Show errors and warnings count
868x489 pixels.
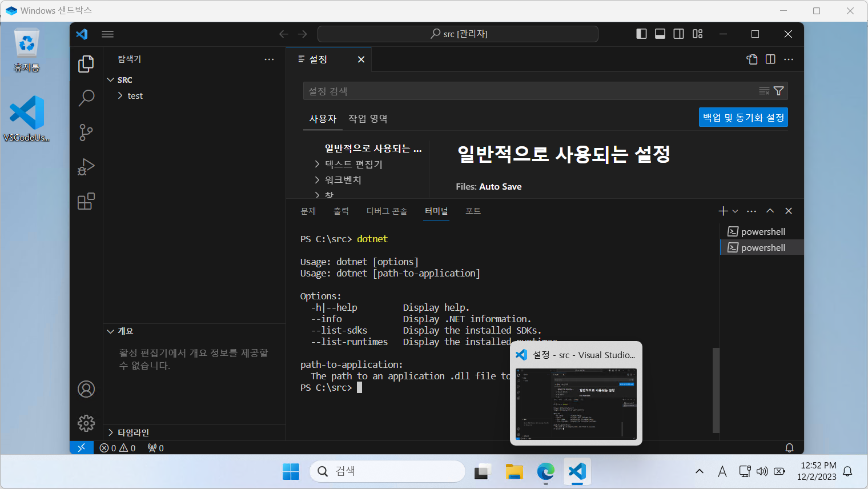[x=118, y=448]
